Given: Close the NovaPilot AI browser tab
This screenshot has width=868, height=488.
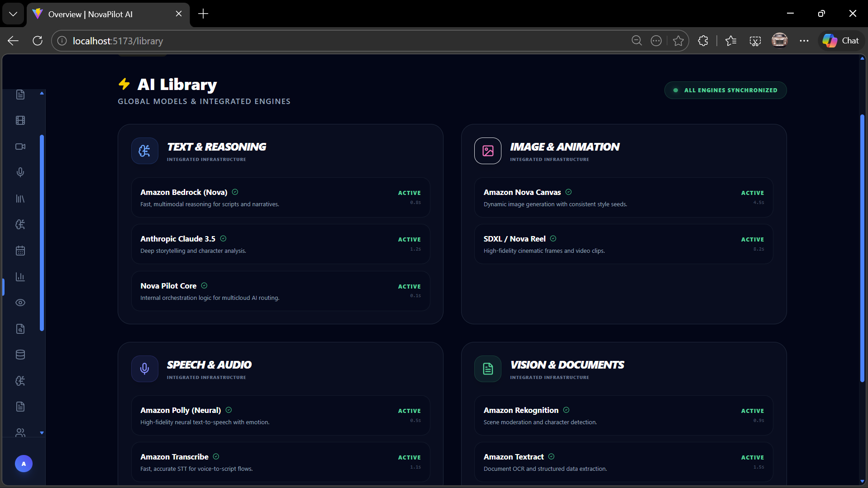Looking at the screenshot, I should tap(179, 14).
